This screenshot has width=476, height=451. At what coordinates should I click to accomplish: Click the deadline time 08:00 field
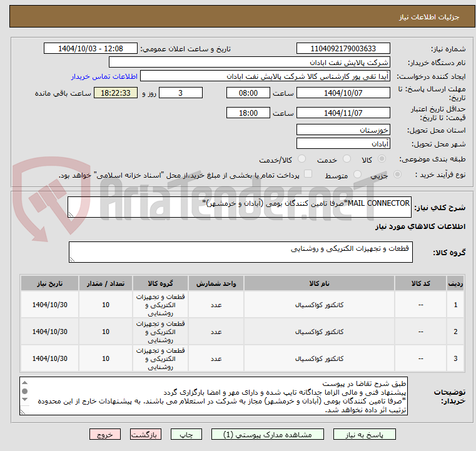pos(248,93)
